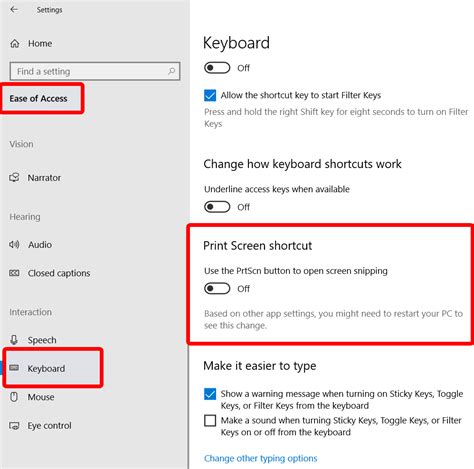Toggle the Filter Keys switch at top
Viewport: 474px width, 469px height.
[217, 68]
